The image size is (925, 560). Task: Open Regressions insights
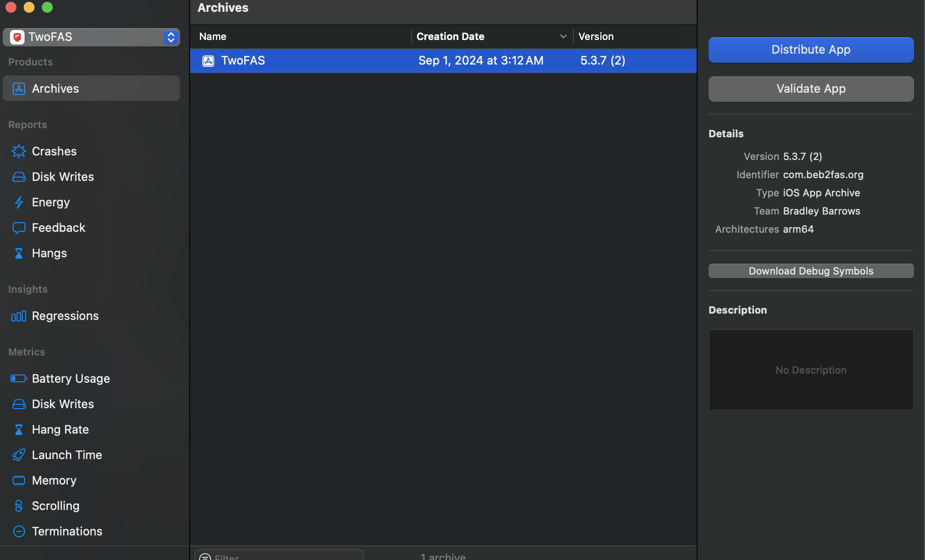[91, 315]
